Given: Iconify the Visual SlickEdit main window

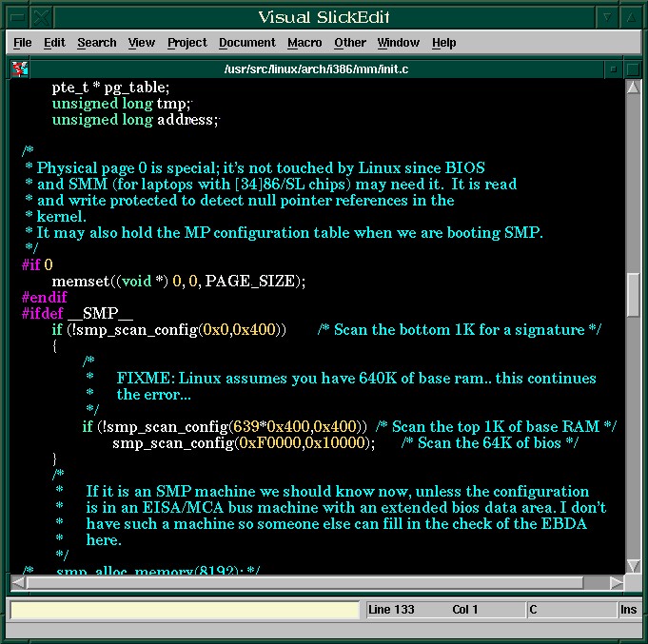Looking at the screenshot, I should click(x=607, y=17).
